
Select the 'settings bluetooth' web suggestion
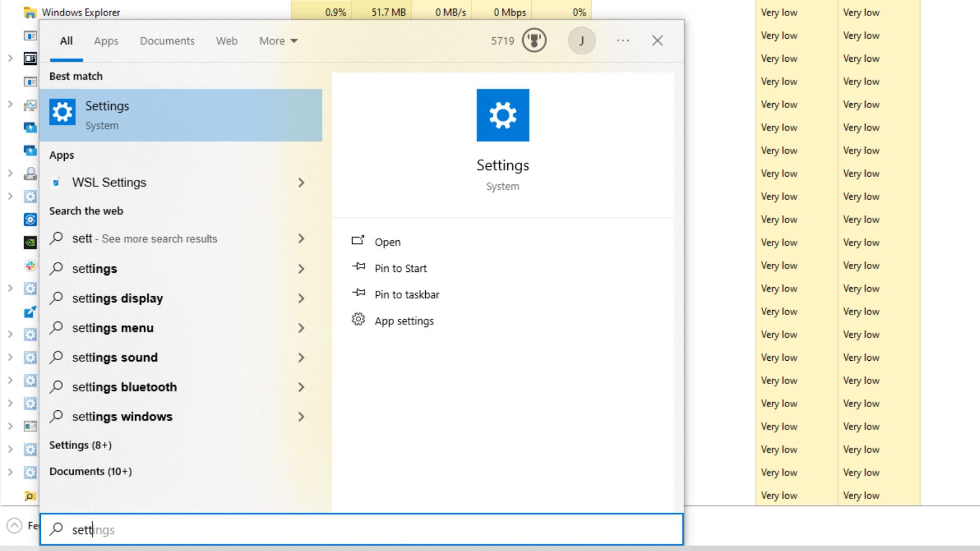point(181,387)
